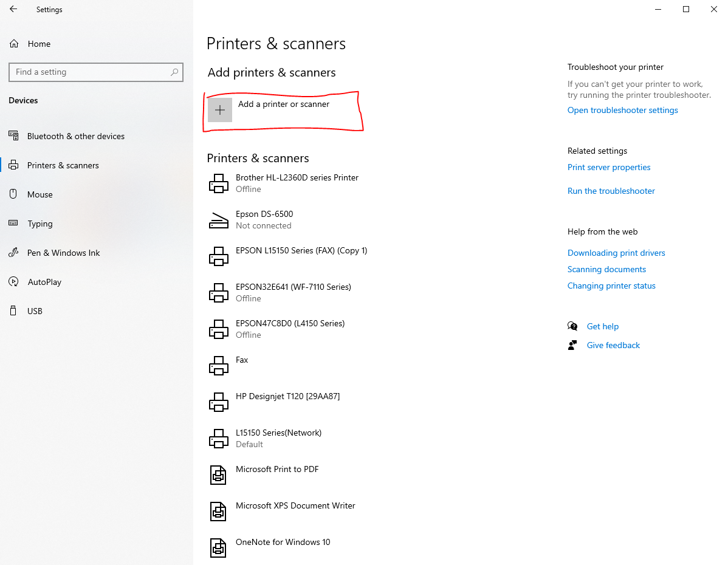Image resolution: width=728 pixels, height=565 pixels.
Task: Click the plus icon to add a printer
Action: (x=220, y=110)
